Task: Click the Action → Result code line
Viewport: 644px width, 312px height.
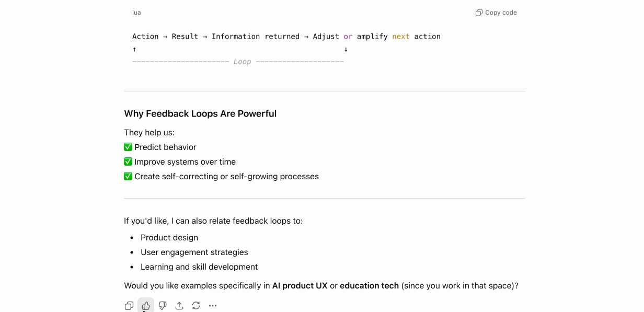Action: pyautogui.click(x=286, y=37)
